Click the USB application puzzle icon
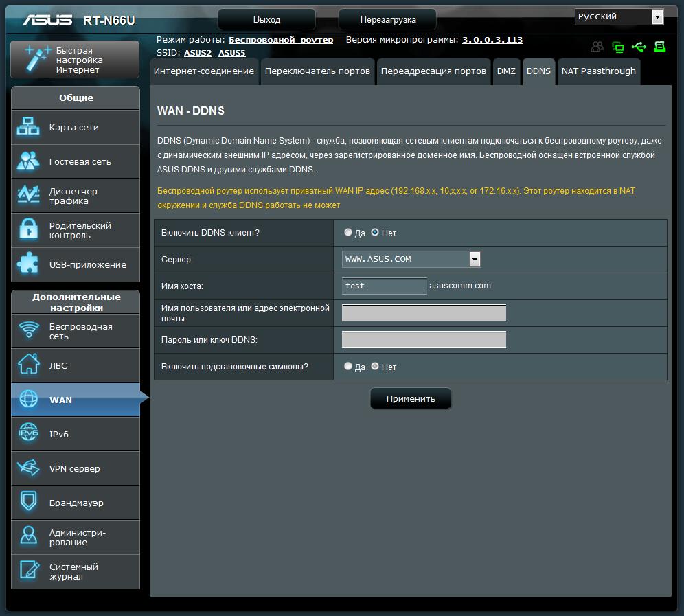Screen dimensions: 684x616 point(28,263)
